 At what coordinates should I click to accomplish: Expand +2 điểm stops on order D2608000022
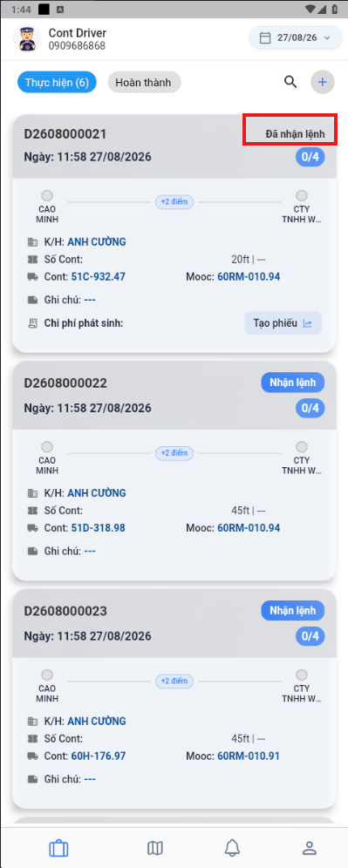[174, 453]
